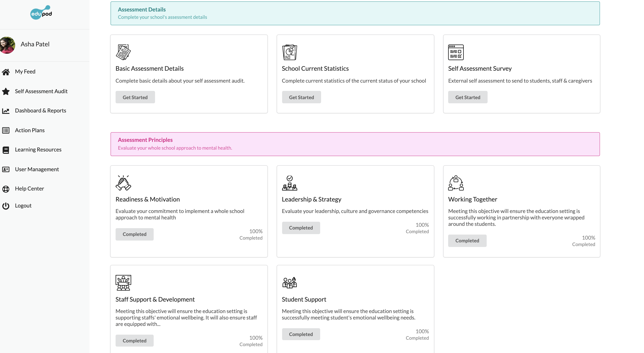Toggle Completed status on Student Support
644x353 pixels.
click(x=300, y=334)
